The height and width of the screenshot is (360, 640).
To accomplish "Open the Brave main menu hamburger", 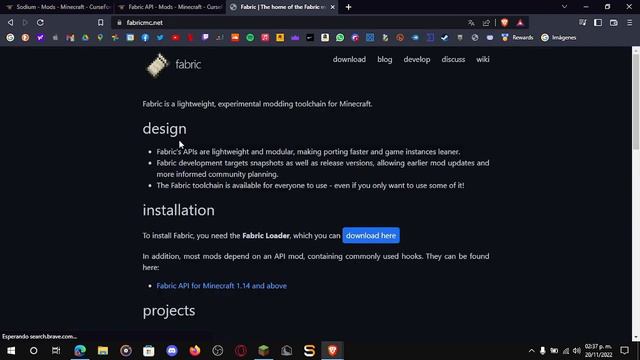I will [629, 23].
